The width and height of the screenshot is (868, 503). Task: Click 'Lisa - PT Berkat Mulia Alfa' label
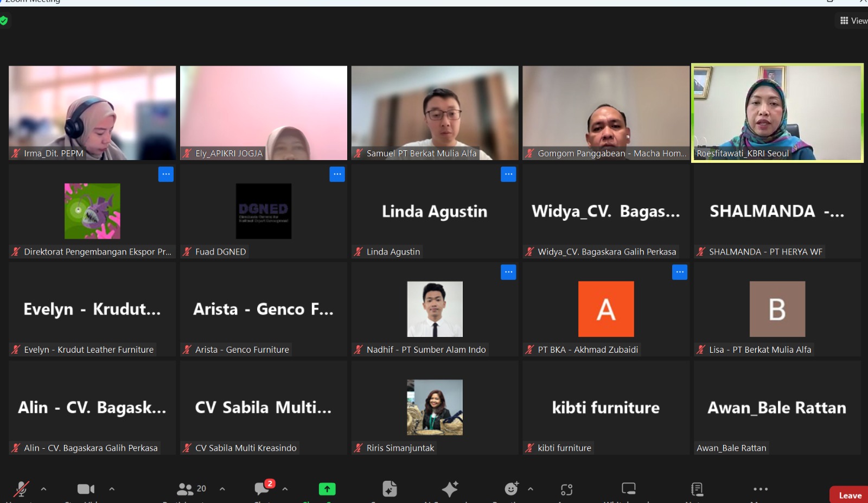760,350
